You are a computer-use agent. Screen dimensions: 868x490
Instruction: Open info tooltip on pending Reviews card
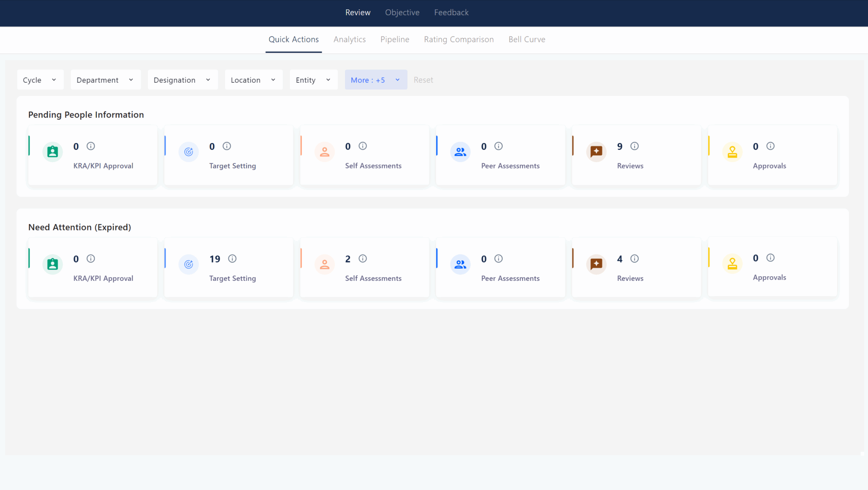tap(634, 146)
